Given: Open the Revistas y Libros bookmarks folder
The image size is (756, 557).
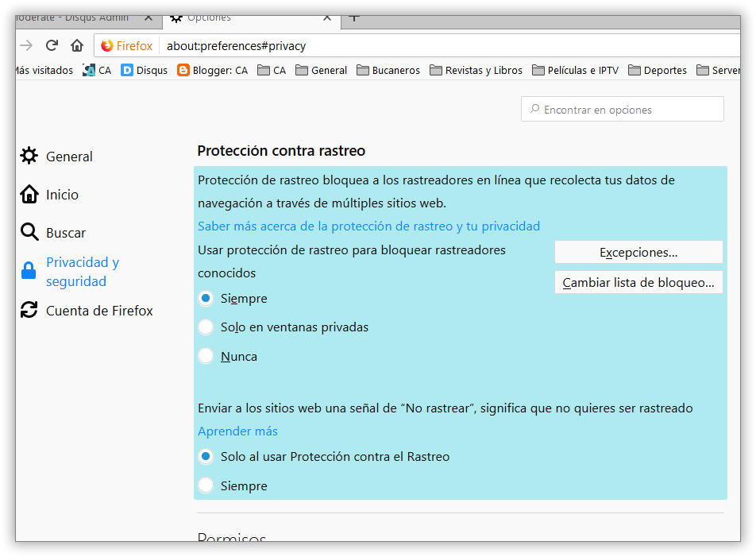Looking at the screenshot, I should coord(476,71).
